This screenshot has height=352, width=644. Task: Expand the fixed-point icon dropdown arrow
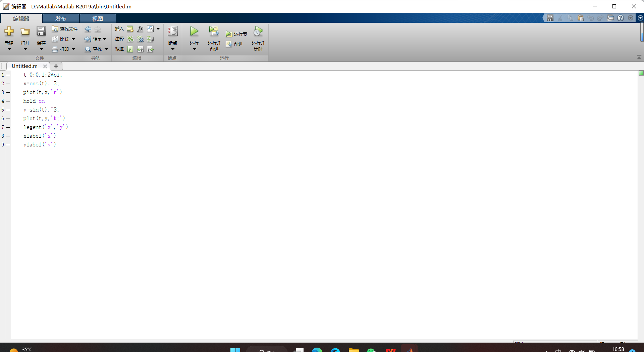click(158, 29)
